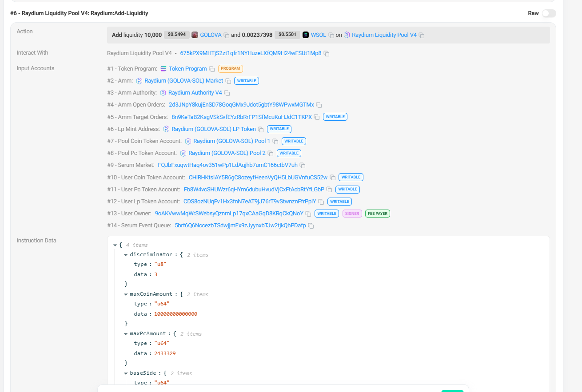This screenshot has height=392, width=582.
Task: Copy the User Lp Token Account address
Action: click(321, 202)
